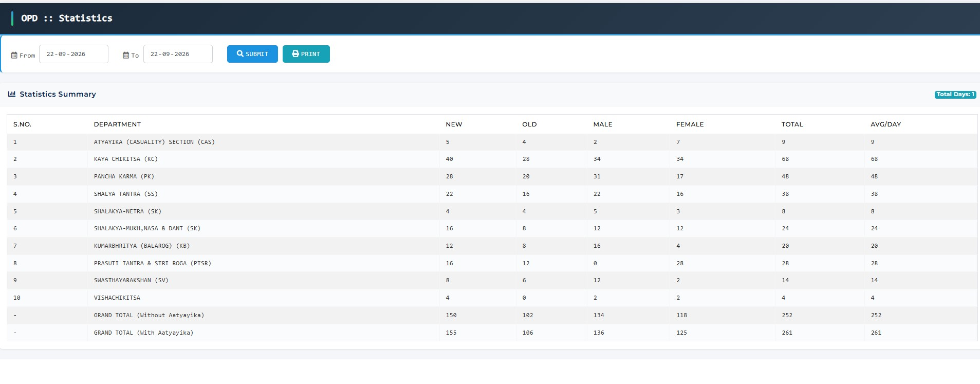The height and width of the screenshot is (384, 980).
Task: Click Old total 102 without Aatyayika
Action: (x=528, y=315)
